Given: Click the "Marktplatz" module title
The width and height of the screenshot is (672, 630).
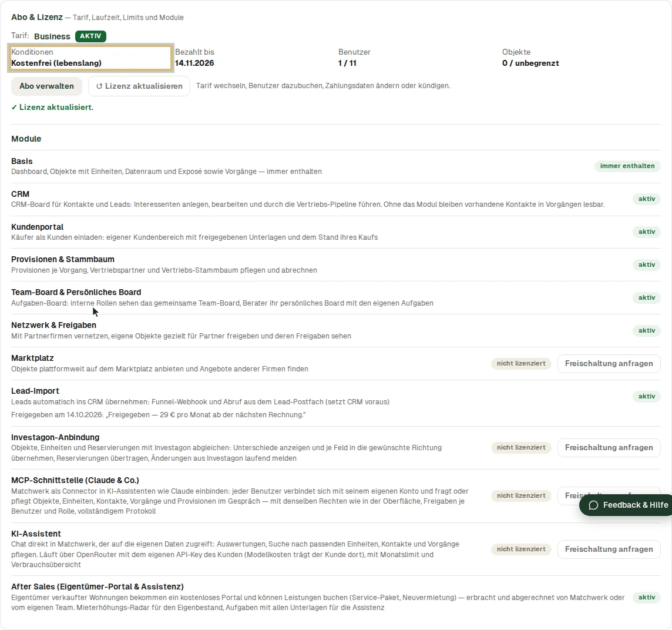Looking at the screenshot, I should tap(32, 358).
